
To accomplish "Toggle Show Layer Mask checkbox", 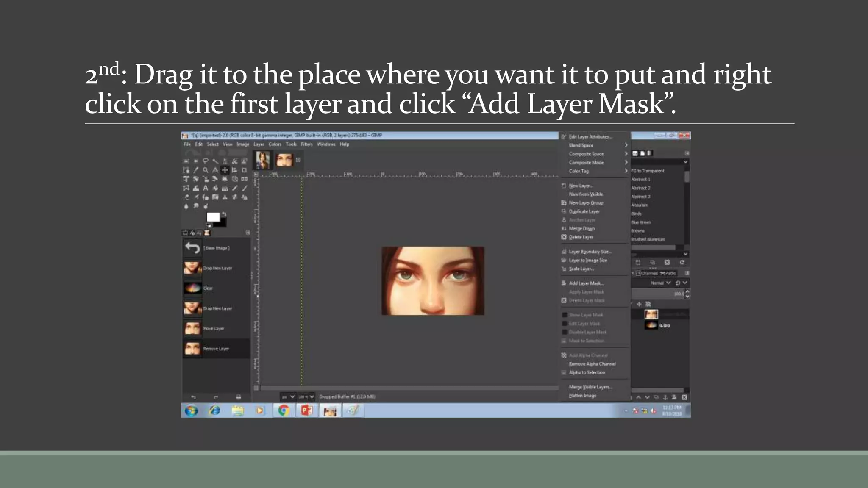I will [x=565, y=315].
